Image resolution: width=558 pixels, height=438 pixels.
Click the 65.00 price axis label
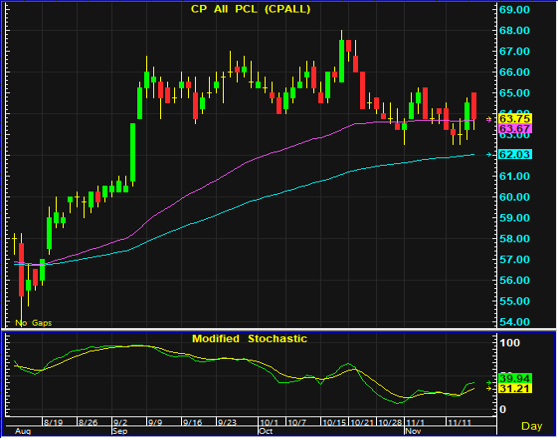coord(514,93)
